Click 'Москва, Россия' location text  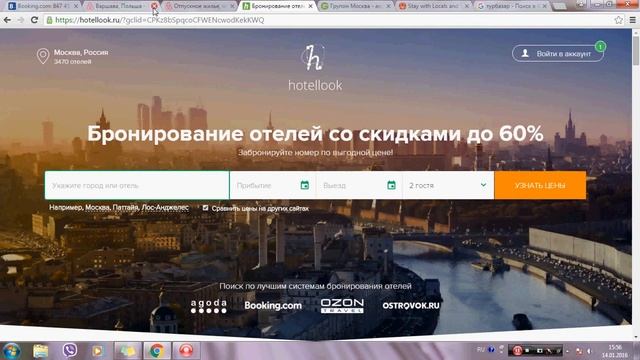coord(81,52)
